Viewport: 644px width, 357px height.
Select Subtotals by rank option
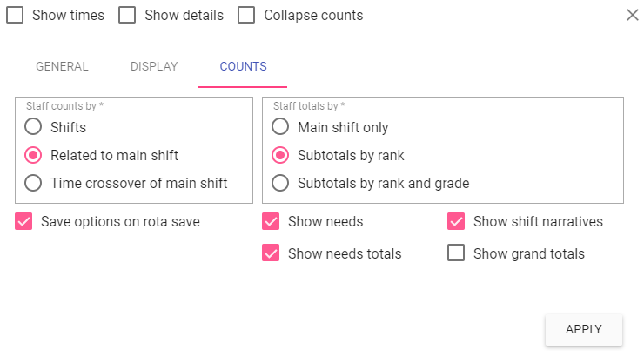(x=280, y=155)
